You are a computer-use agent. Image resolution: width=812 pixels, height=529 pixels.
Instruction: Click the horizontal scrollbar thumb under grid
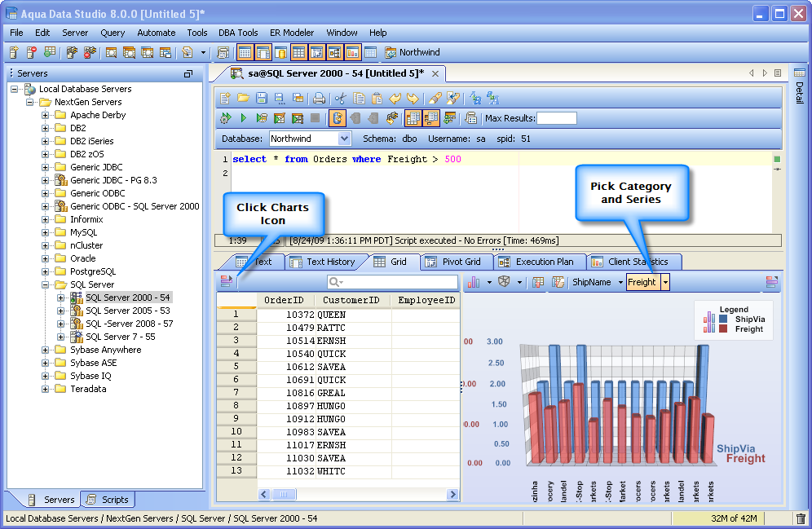pos(284,494)
